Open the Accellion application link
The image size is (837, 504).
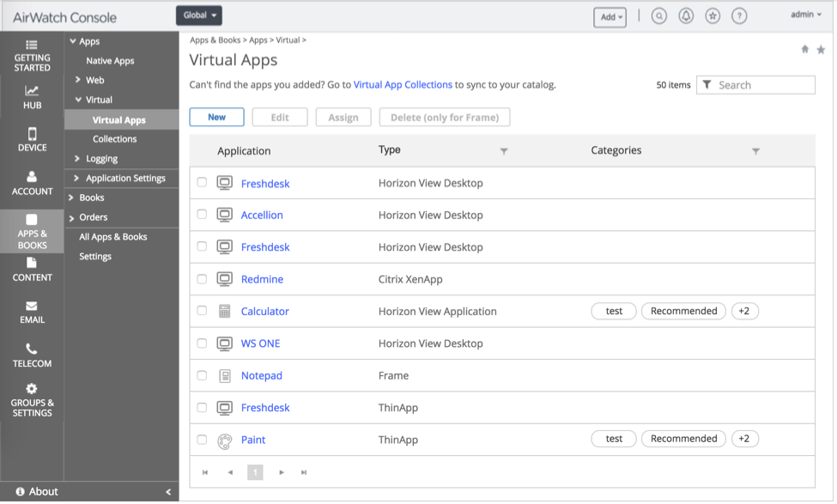click(262, 216)
